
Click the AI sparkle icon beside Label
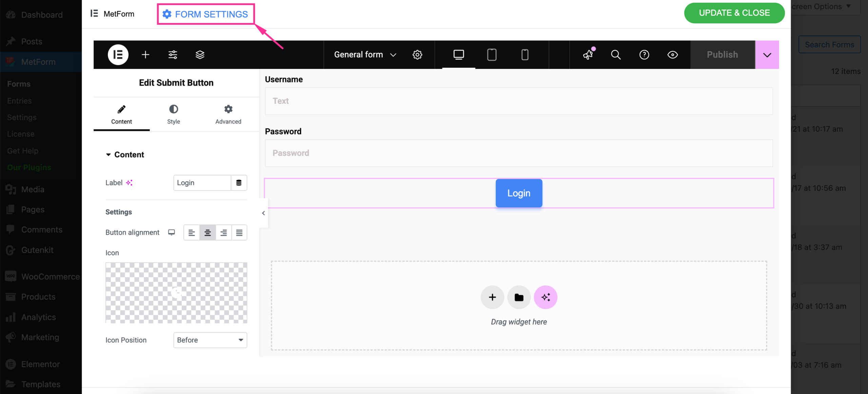(x=130, y=183)
